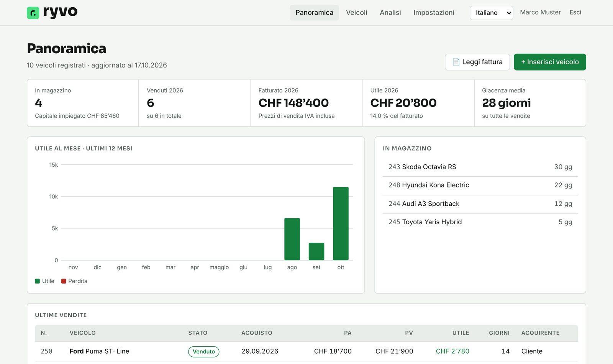
Task: Click the Venduto status badge
Action: pyautogui.click(x=203, y=352)
